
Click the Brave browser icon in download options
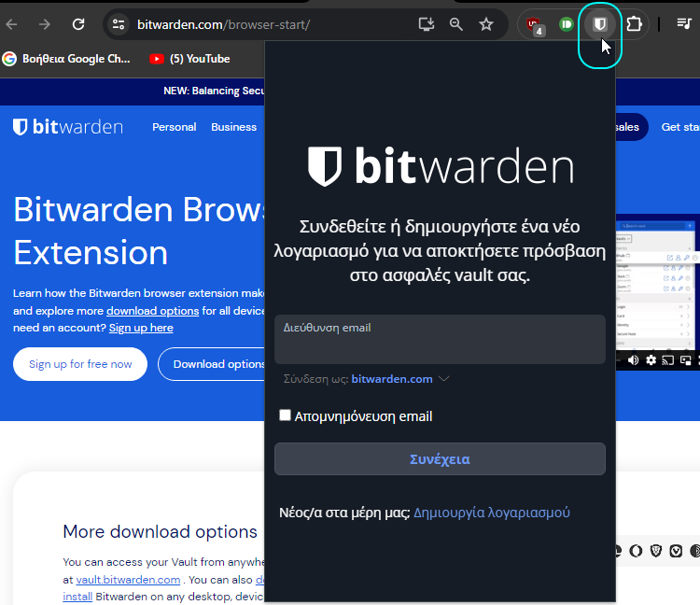click(656, 551)
